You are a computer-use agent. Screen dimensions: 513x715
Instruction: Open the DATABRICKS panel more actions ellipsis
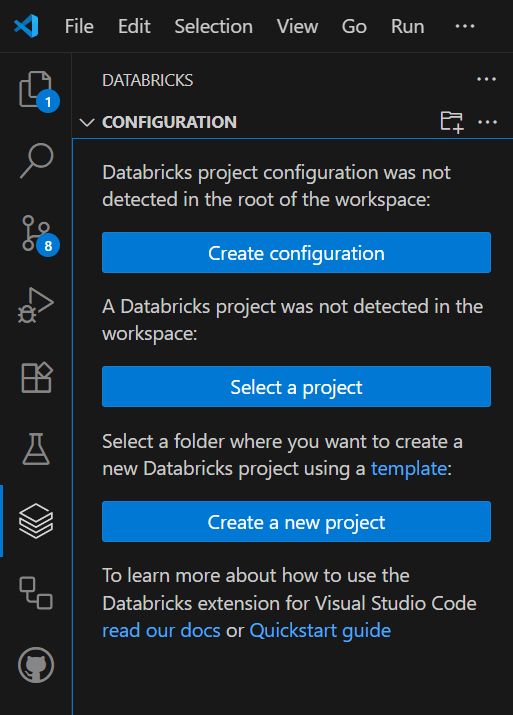[x=487, y=80]
